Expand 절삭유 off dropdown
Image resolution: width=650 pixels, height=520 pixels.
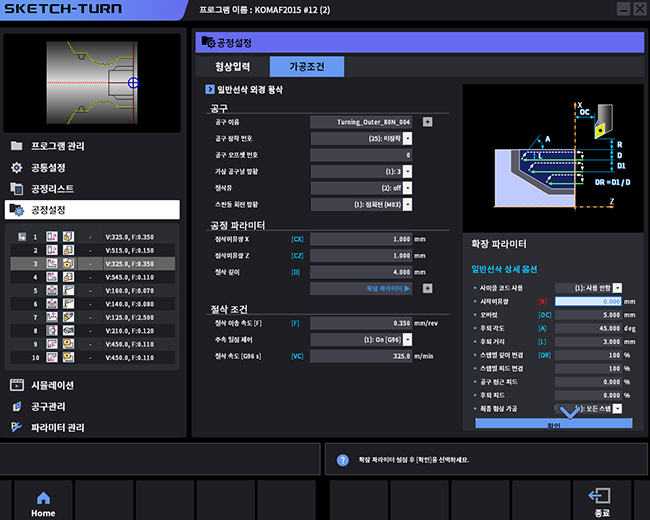tap(407, 188)
